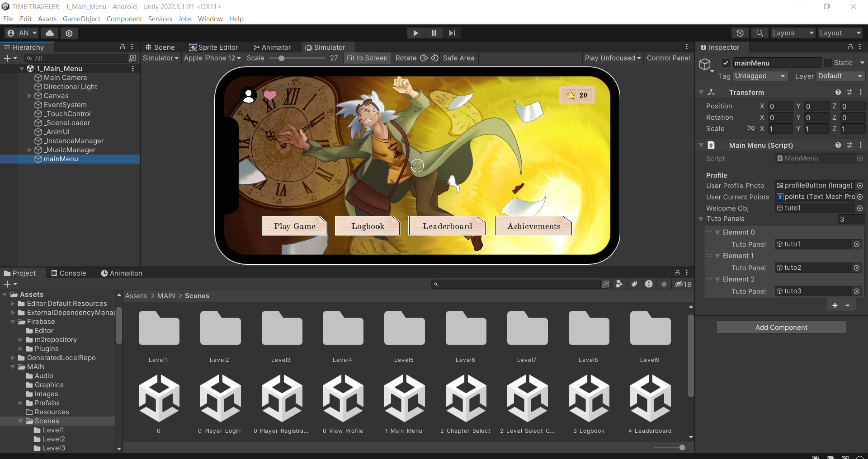Lock the Inspector panel
868x459 pixels.
pos(850,47)
